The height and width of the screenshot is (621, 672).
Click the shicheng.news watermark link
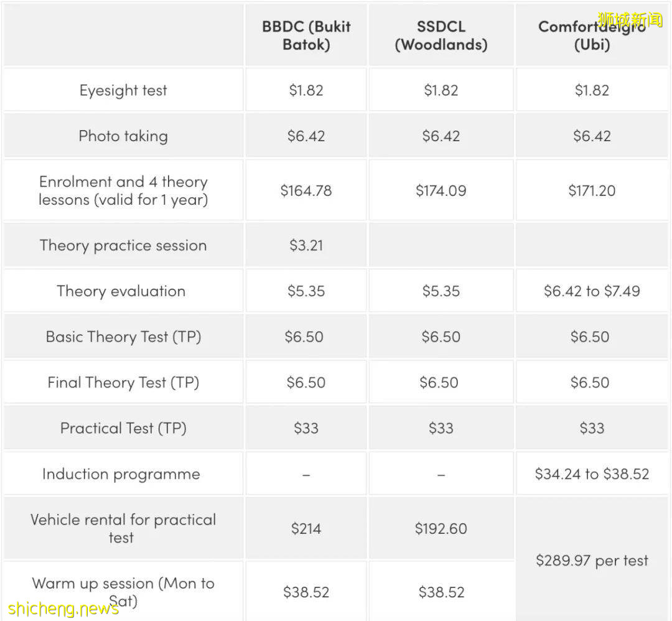pyautogui.click(x=63, y=608)
